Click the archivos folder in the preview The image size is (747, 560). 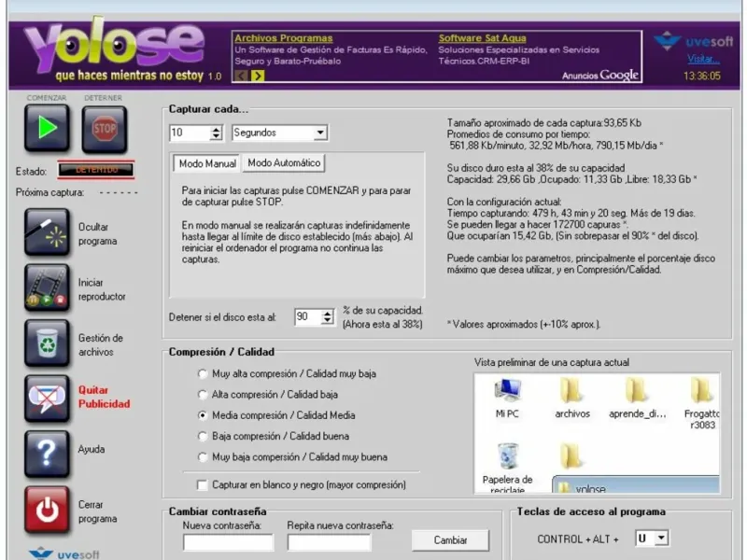(x=572, y=399)
